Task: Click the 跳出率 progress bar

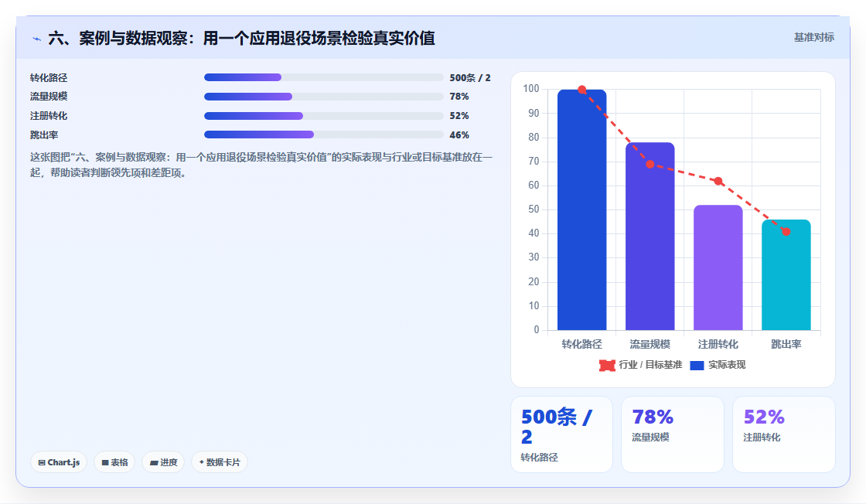Action: tap(324, 135)
